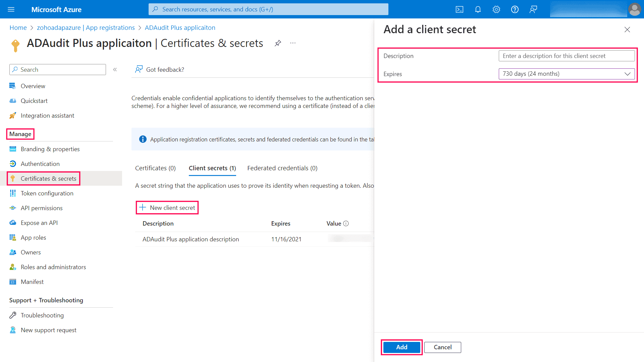Open the notifications bell
The height and width of the screenshot is (362, 644).
(478, 9)
